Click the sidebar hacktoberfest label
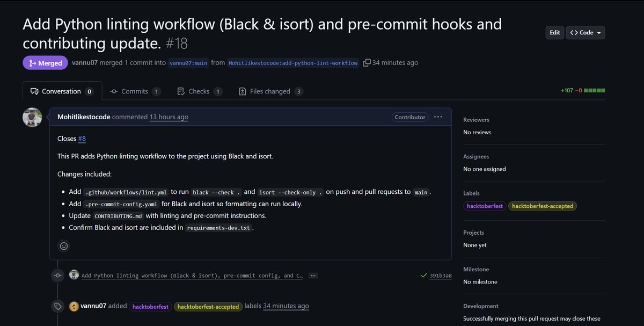Viewport: 644px width, 326px height. (x=484, y=206)
